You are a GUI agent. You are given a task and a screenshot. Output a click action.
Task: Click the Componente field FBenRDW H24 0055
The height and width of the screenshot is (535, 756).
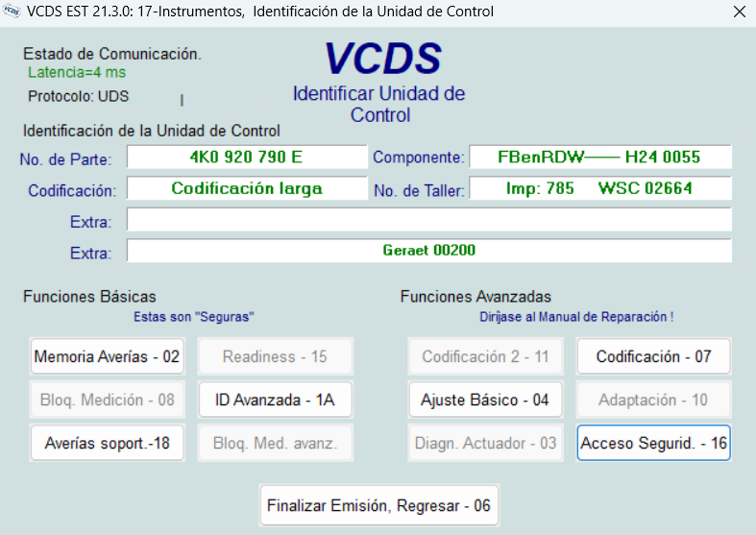tap(600, 158)
